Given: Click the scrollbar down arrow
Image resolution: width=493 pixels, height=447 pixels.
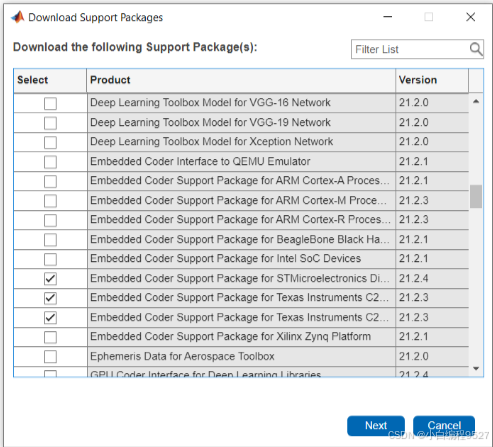Looking at the screenshot, I should click(x=476, y=368).
